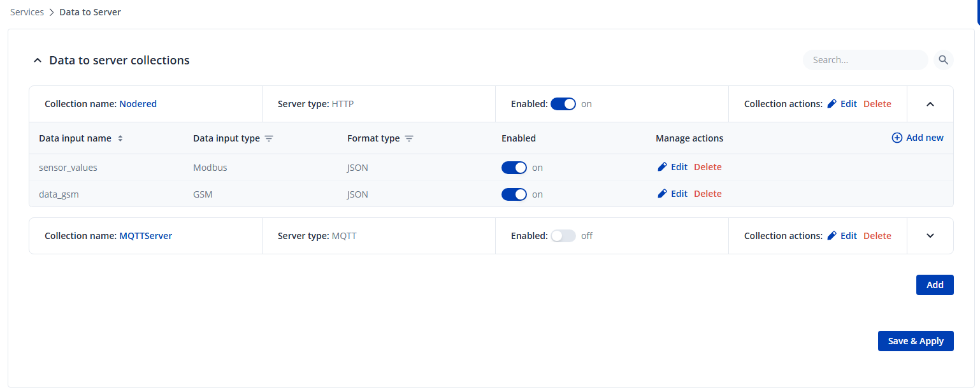Enable the MQTTServer collection switch

tap(563, 236)
